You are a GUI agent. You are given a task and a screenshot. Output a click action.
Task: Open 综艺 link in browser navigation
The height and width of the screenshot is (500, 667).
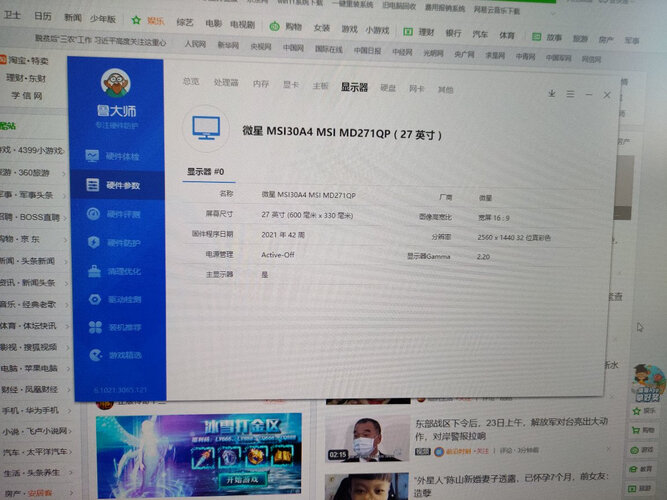tap(185, 22)
